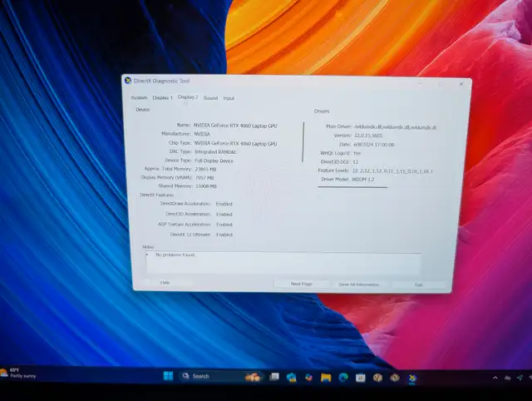Click driver Version value '32.0.15.5605'

[368, 136]
